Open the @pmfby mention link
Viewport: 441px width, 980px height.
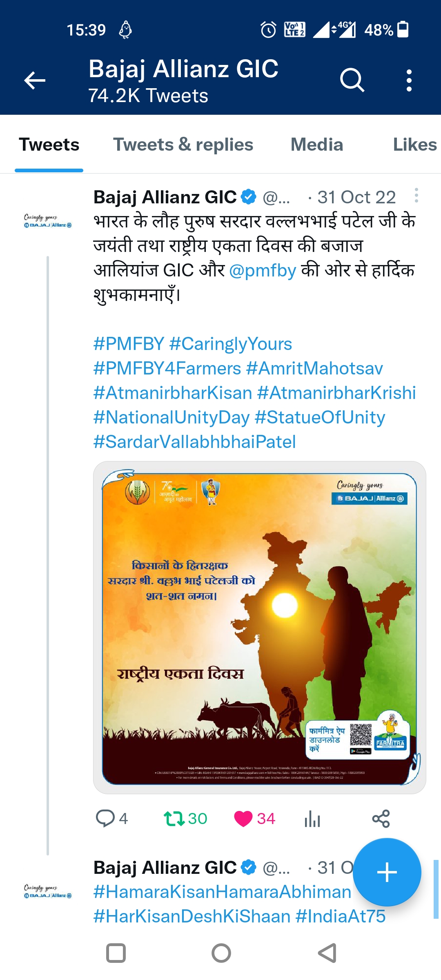pos(263,270)
